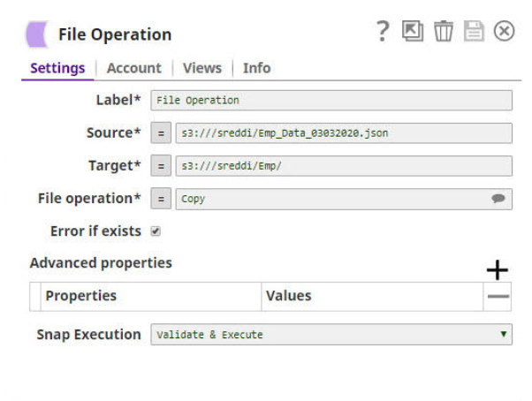This screenshot has width=532, height=401.
Task: Toggle expression button for Target field
Action: pyautogui.click(x=161, y=166)
